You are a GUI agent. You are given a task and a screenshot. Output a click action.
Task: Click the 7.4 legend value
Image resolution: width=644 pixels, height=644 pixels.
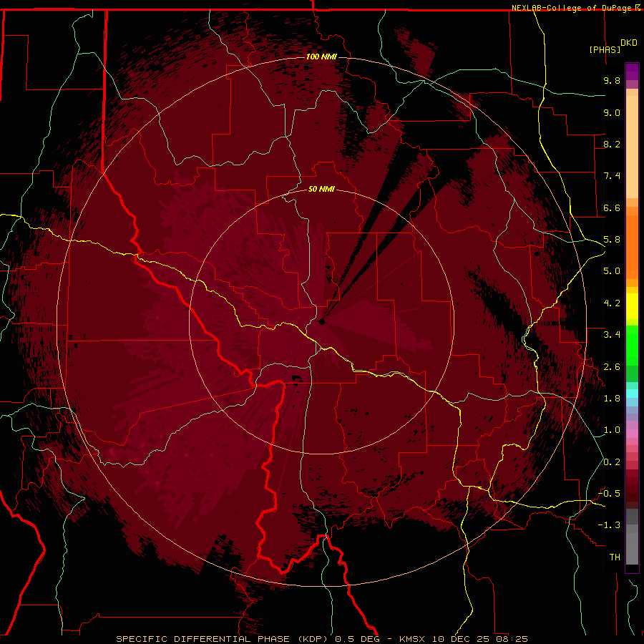(612, 176)
